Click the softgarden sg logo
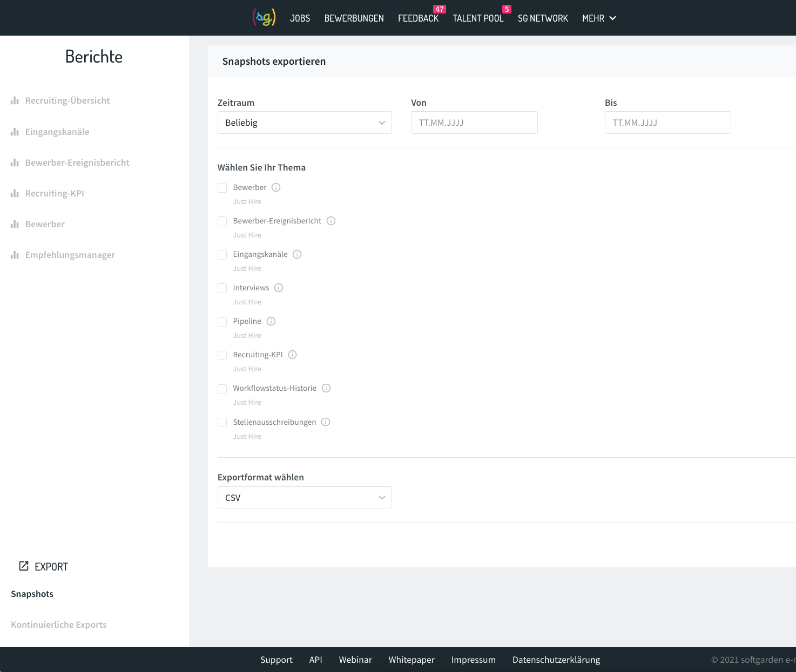Screen dimensions: 796x672 coord(264,17)
